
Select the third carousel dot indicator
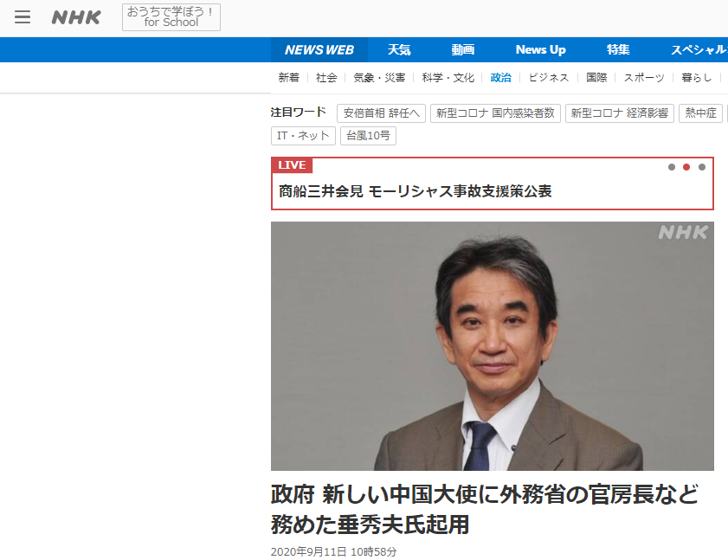(x=702, y=167)
